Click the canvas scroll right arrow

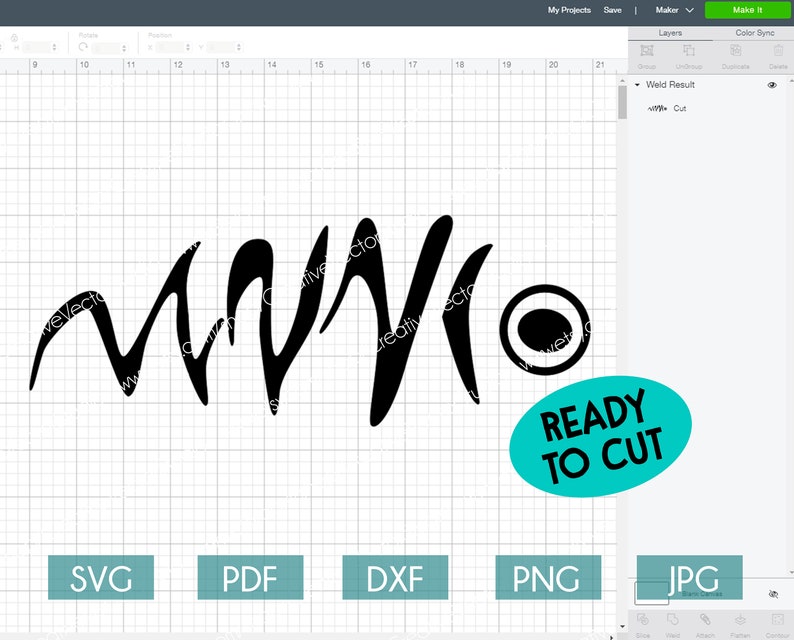click(x=611, y=637)
